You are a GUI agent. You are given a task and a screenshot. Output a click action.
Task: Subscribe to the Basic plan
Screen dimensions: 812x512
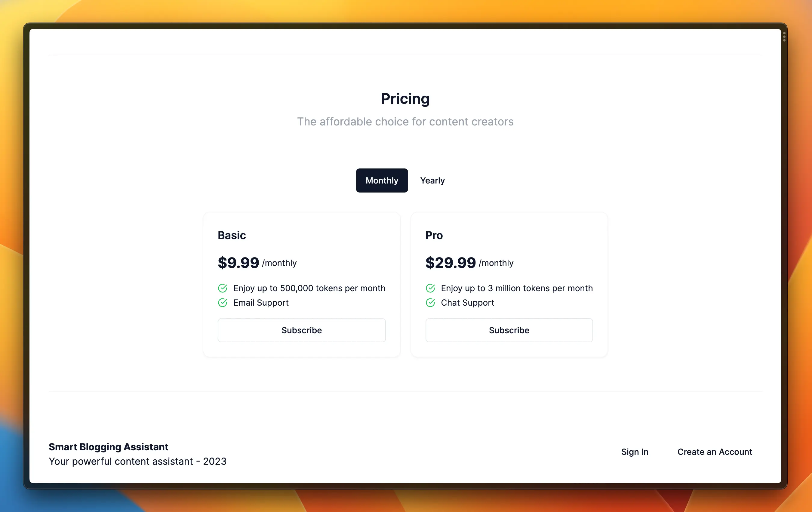[x=301, y=330]
